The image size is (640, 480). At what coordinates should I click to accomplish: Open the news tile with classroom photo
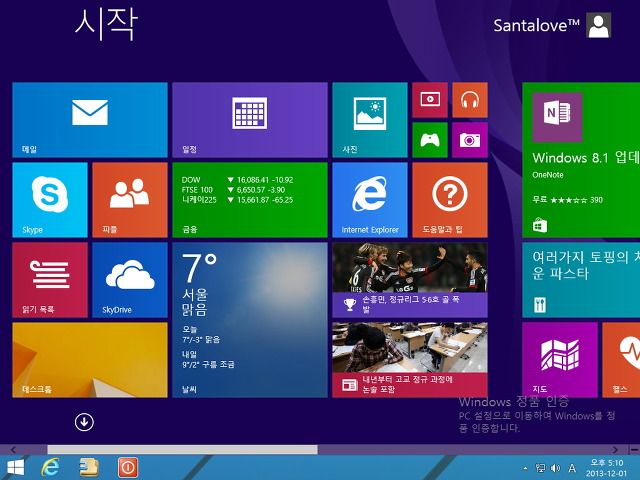410,360
